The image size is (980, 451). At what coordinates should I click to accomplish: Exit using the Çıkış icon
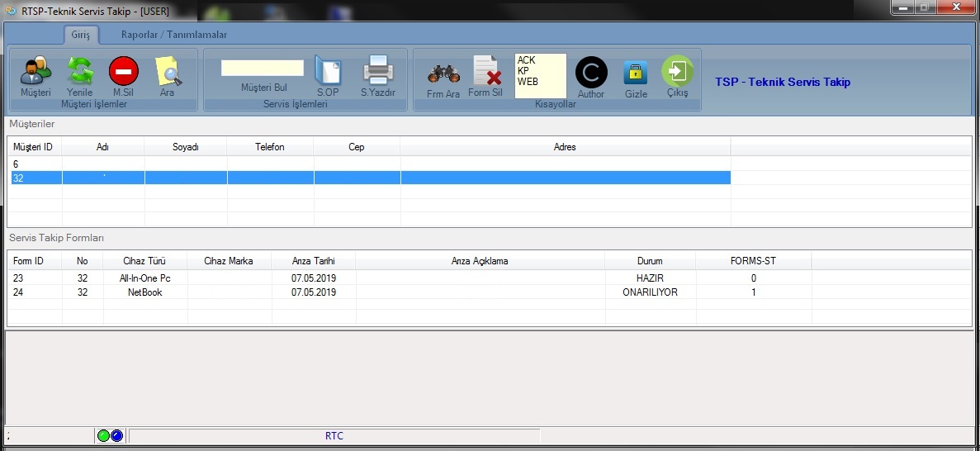(678, 71)
